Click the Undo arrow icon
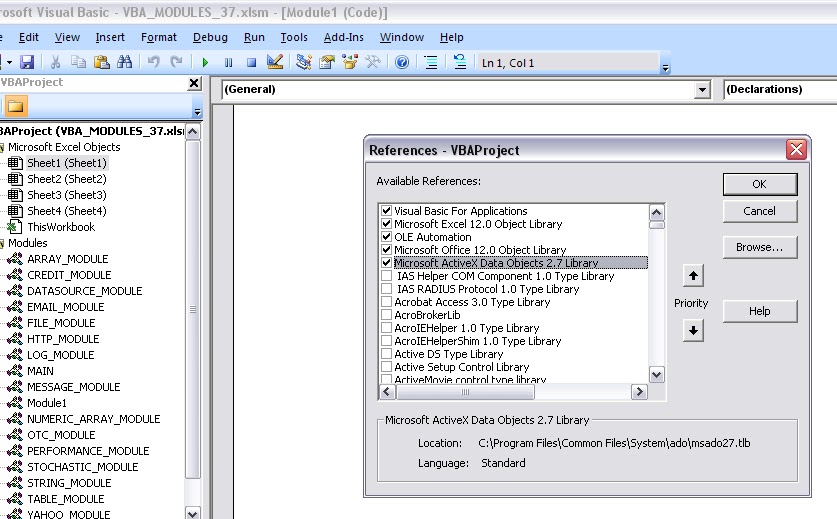837x519 pixels. pyautogui.click(x=154, y=62)
